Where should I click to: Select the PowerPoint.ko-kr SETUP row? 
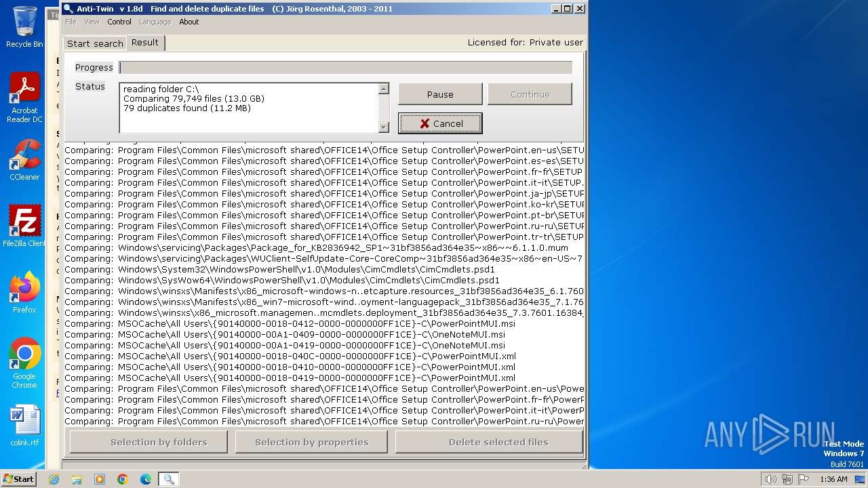point(324,204)
